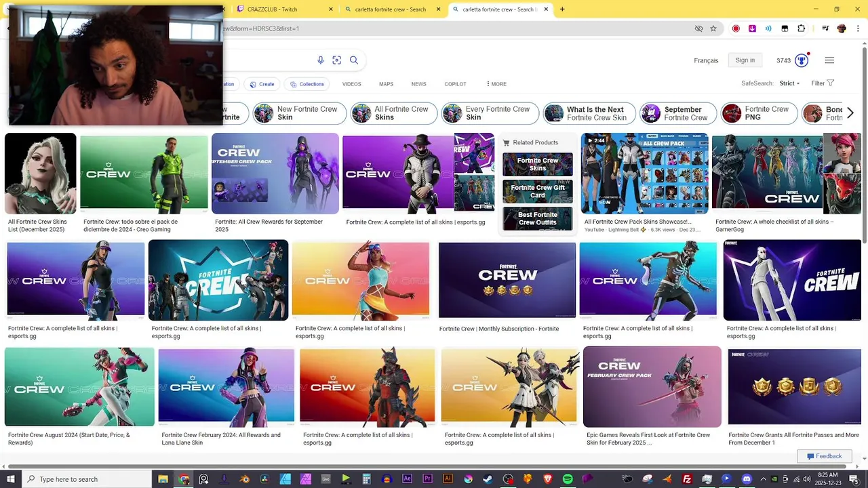Open the MORE search categories menu
The height and width of the screenshot is (488, 868).
coord(496,84)
